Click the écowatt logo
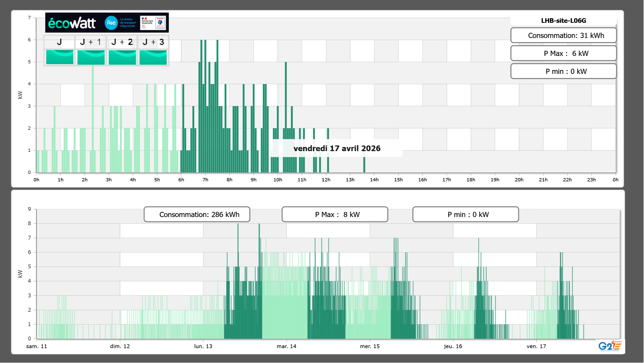 pyautogui.click(x=72, y=23)
